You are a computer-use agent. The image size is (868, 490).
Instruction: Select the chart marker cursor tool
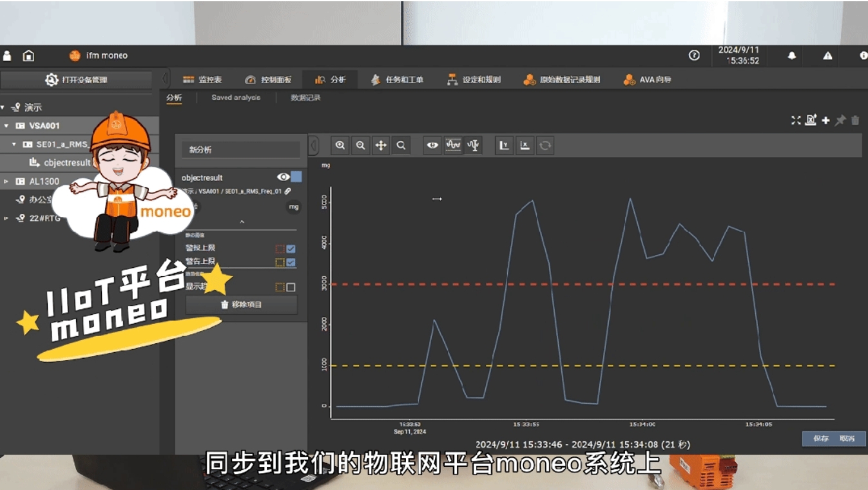point(474,146)
